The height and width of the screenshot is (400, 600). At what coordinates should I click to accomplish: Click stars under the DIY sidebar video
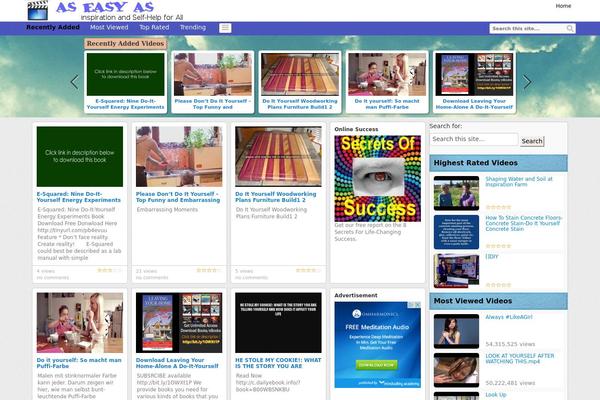click(x=498, y=285)
